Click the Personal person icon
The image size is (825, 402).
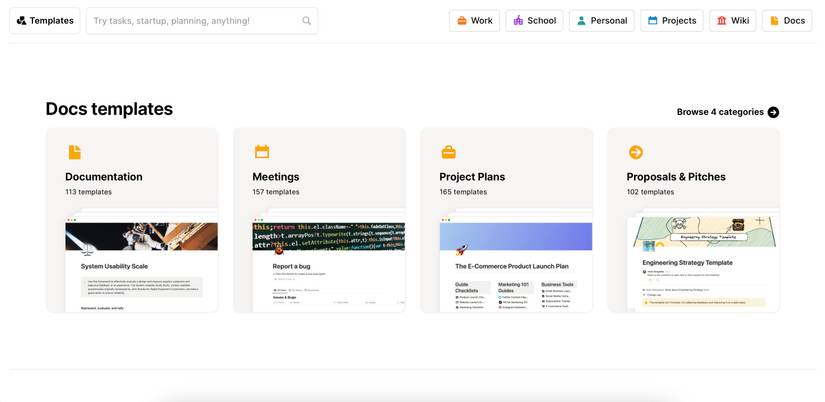coord(581,21)
